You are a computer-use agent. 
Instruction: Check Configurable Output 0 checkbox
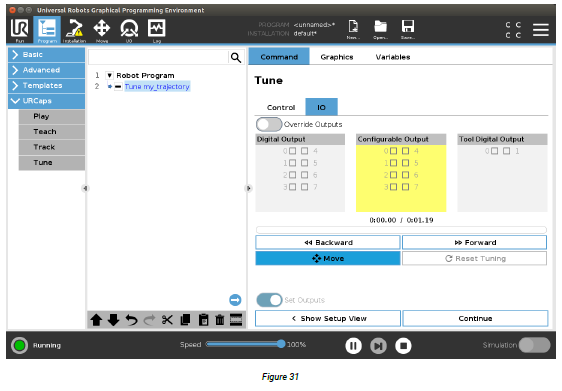[x=394, y=151]
